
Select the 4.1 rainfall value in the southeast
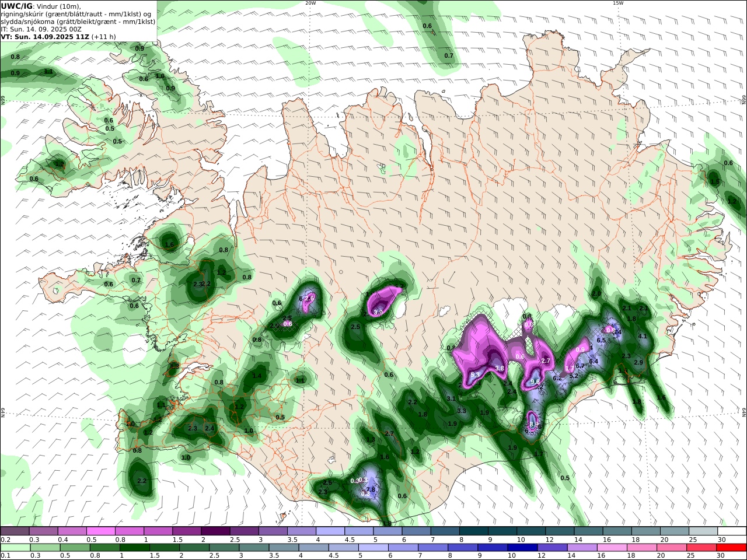643,336
